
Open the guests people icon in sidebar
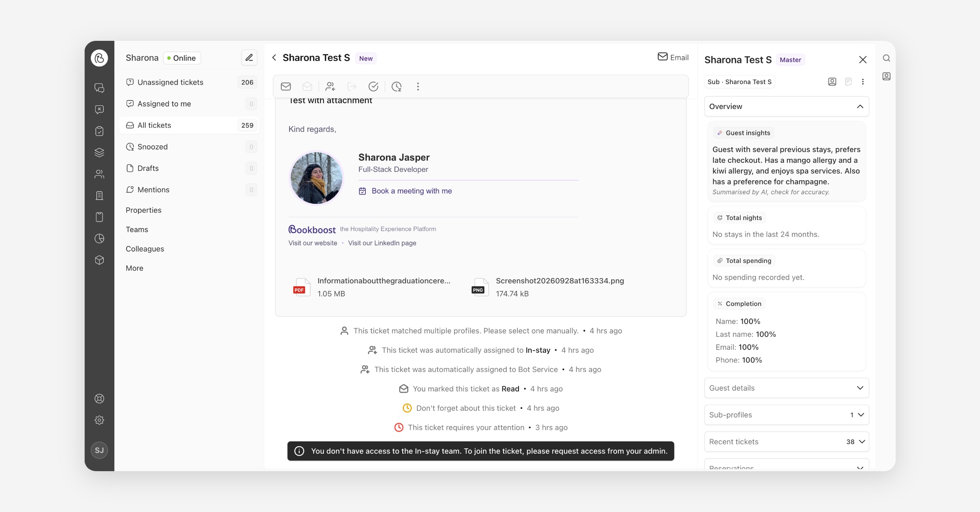point(99,174)
